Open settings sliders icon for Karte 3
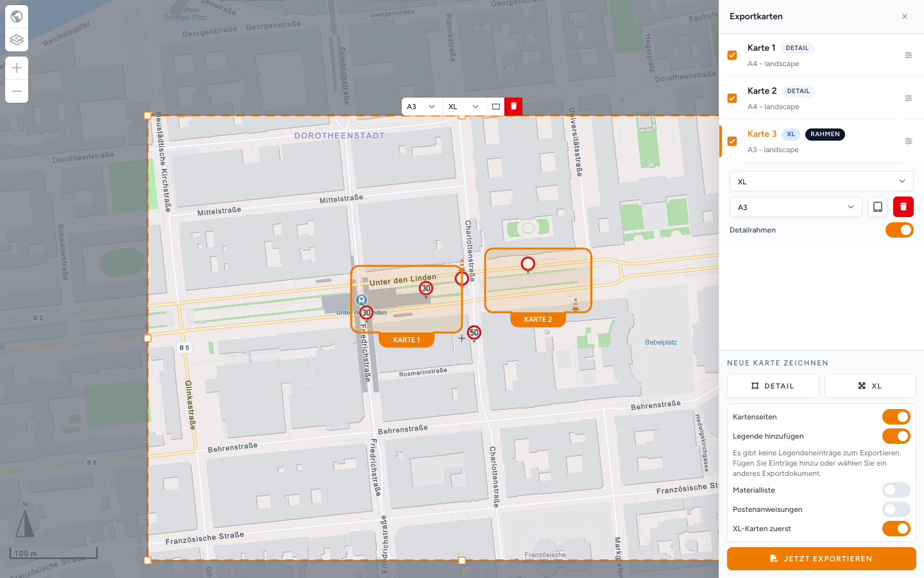This screenshot has width=924, height=578. (909, 141)
